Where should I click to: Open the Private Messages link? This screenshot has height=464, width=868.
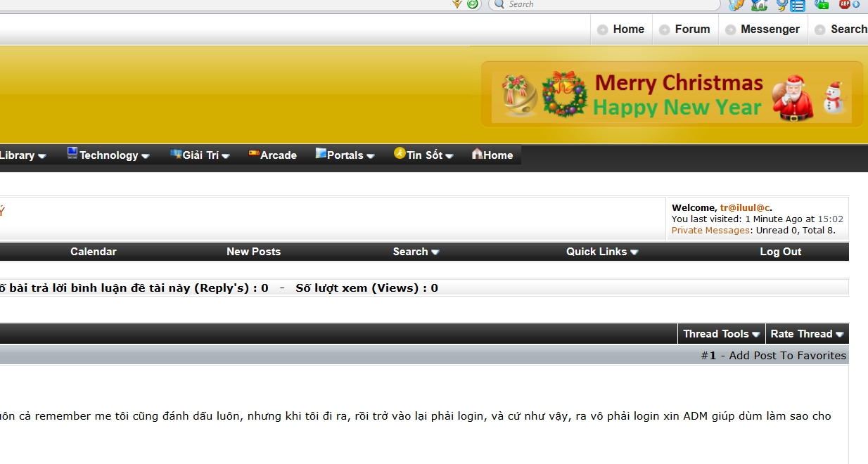click(710, 231)
